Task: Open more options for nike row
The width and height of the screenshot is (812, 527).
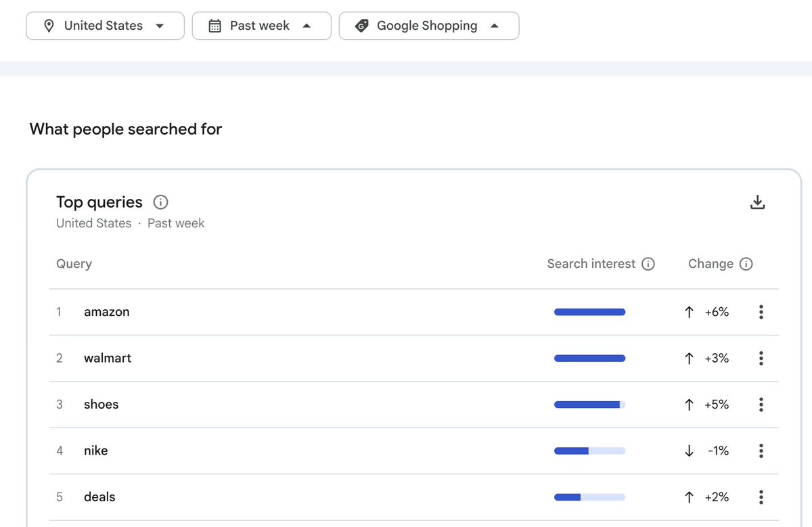Action: tap(761, 451)
